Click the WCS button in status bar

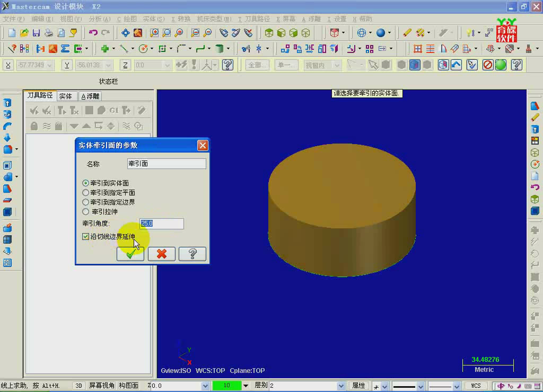[x=476, y=386]
